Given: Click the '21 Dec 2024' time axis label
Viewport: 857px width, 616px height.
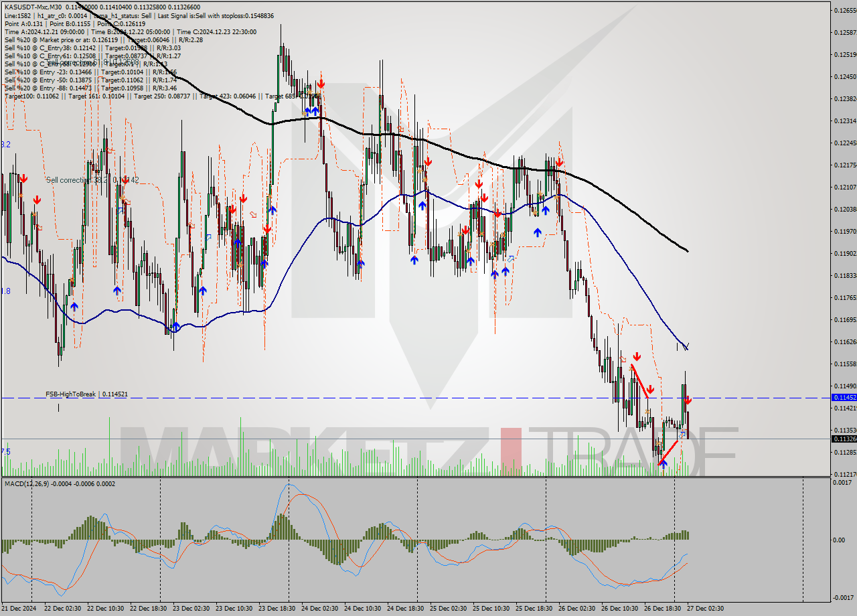Looking at the screenshot, I should coord(20,609).
